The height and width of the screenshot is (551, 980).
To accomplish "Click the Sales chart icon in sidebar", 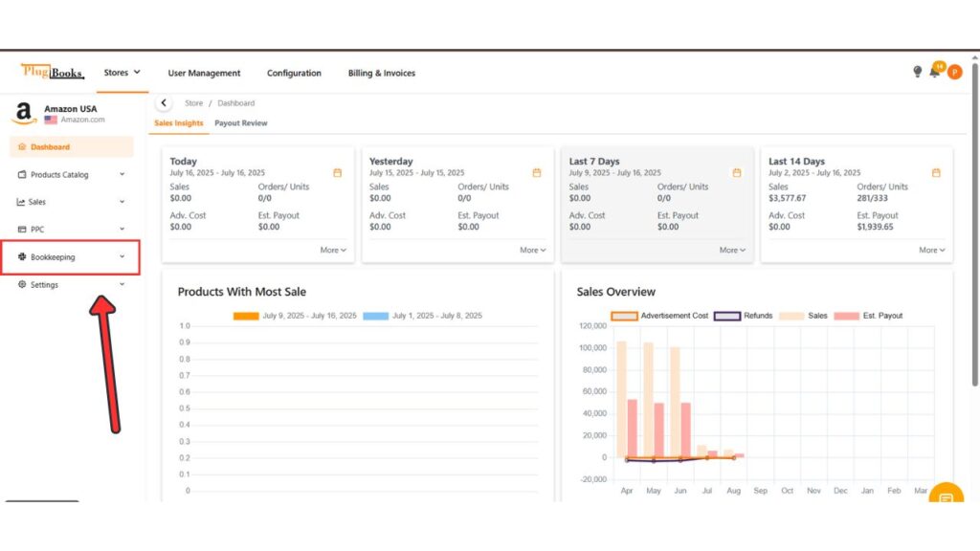I will point(21,202).
